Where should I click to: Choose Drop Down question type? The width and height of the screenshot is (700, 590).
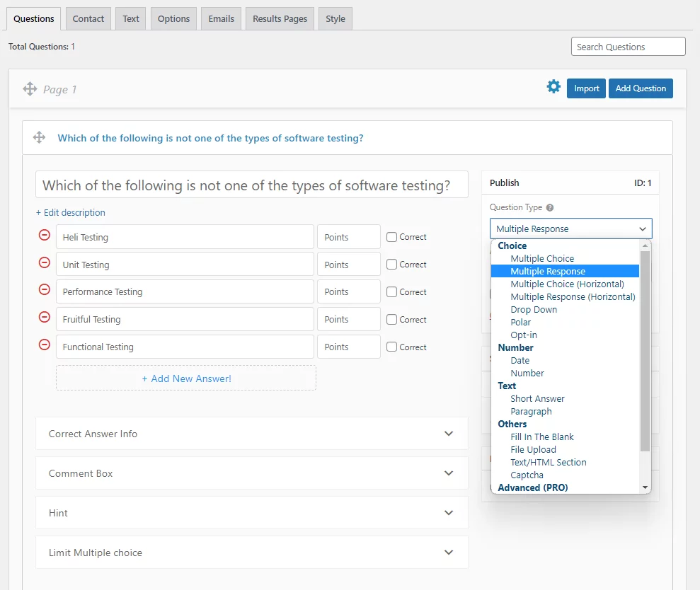pyautogui.click(x=565, y=309)
